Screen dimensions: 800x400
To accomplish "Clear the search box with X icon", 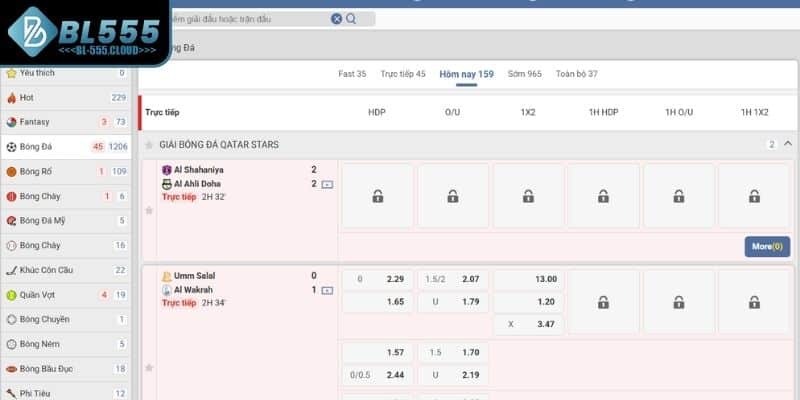I will [x=337, y=18].
